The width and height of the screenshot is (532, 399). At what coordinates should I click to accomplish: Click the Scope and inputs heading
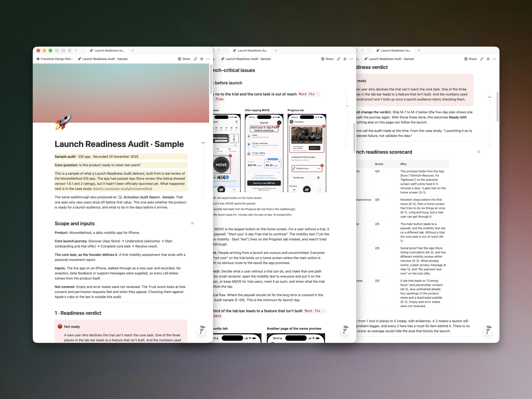(74, 224)
